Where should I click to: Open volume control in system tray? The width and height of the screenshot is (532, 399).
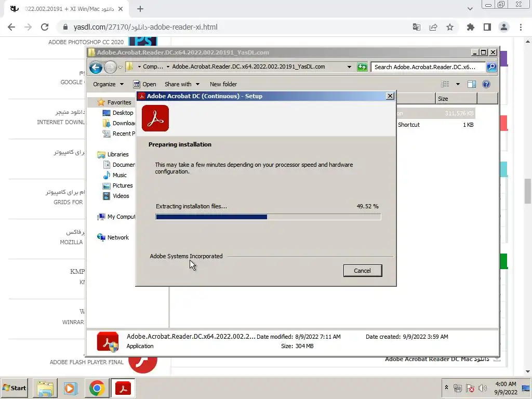pyautogui.click(x=482, y=388)
